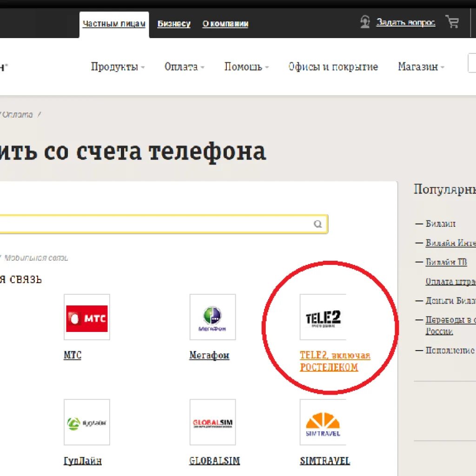Click Билайн in popular list
The width and height of the screenshot is (476, 476).
point(440,224)
